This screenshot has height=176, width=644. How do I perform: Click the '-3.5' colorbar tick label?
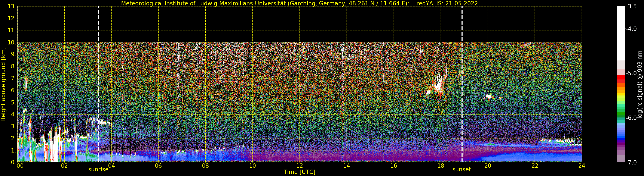[x=632, y=6]
